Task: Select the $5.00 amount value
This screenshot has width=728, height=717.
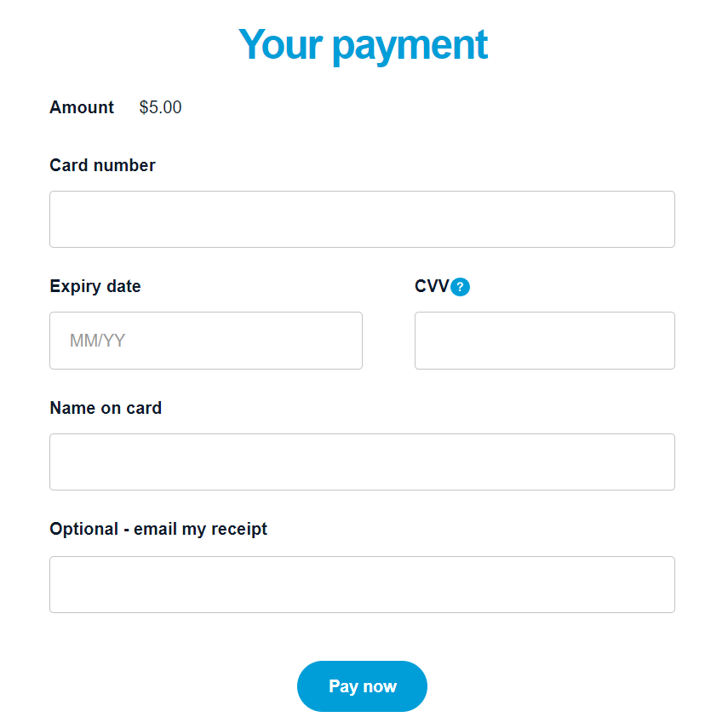Action: 160,107
